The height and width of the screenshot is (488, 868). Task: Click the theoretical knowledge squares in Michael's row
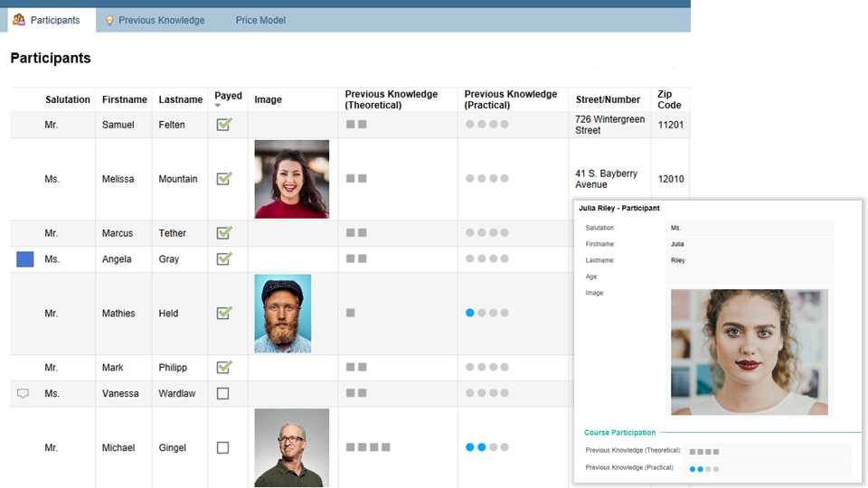[368, 447]
